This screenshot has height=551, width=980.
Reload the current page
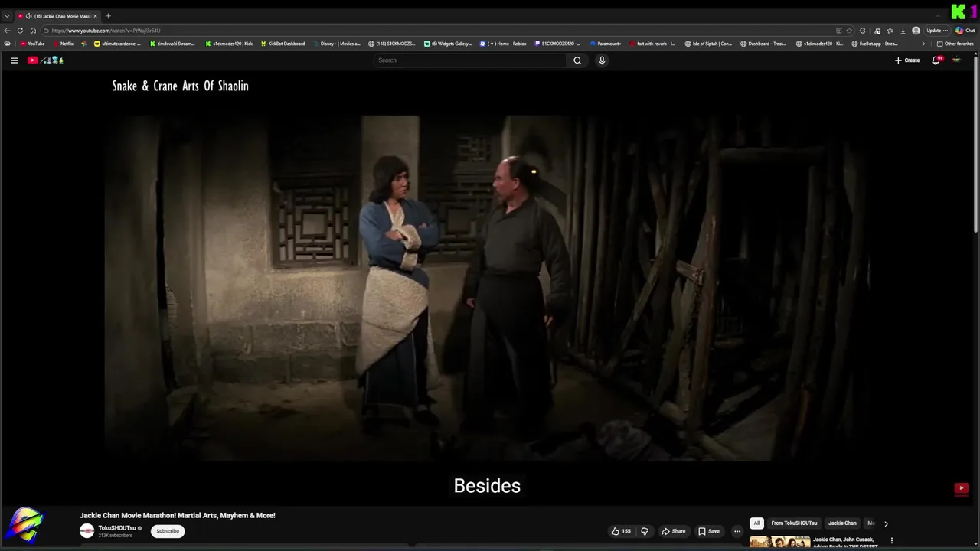coord(20,31)
